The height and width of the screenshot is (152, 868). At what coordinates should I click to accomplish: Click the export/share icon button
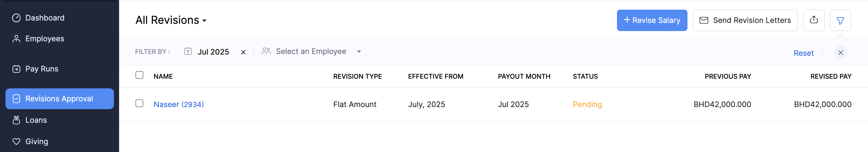coord(813,20)
